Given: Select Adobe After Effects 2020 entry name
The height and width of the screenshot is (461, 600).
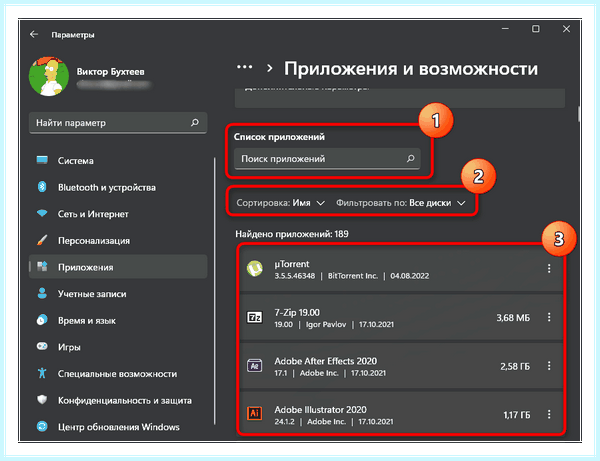Looking at the screenshot, I should (326, 361).
